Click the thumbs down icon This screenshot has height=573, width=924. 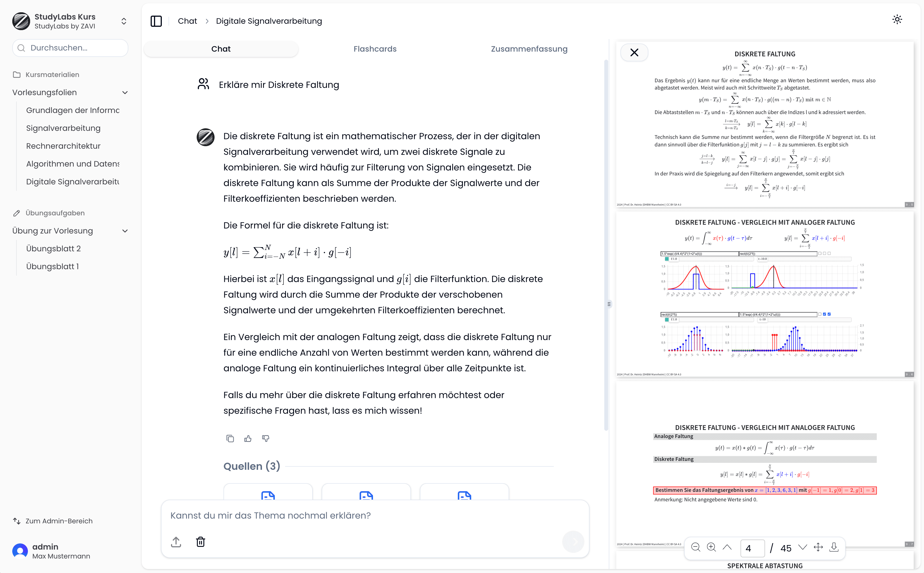point(265,438)
